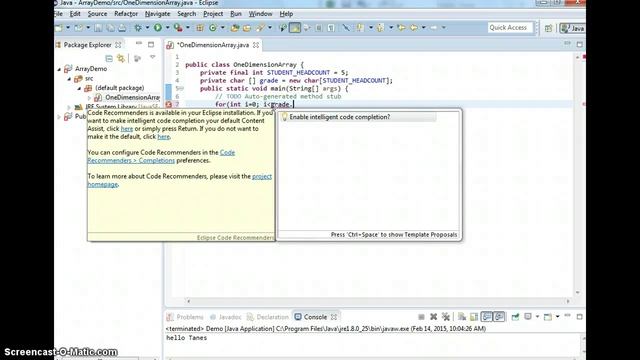Toggle Link with Editor in Package Explorer
Viewport: 640px width, 360px height.
click(x=121, y=58)
